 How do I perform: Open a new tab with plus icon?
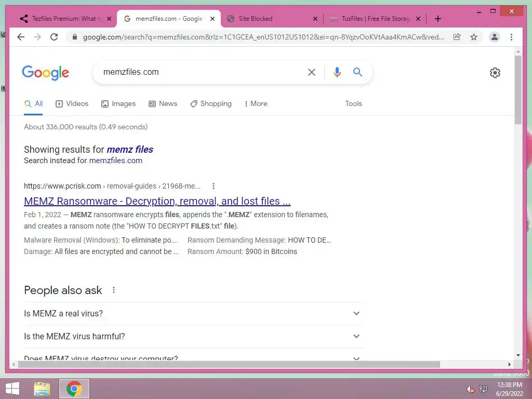[x=438, y=19]
